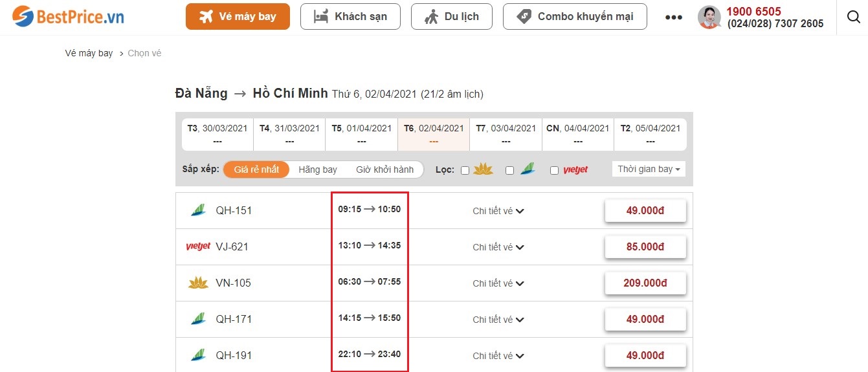
Task: Click the Vietnam Airlines lotus icon in the filter row
Action: 483,170
